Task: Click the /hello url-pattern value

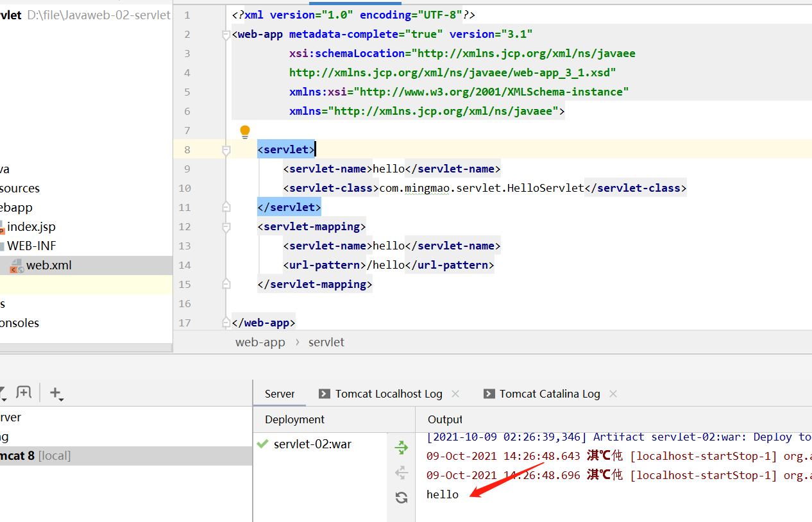Action: [x=385, y=265]
